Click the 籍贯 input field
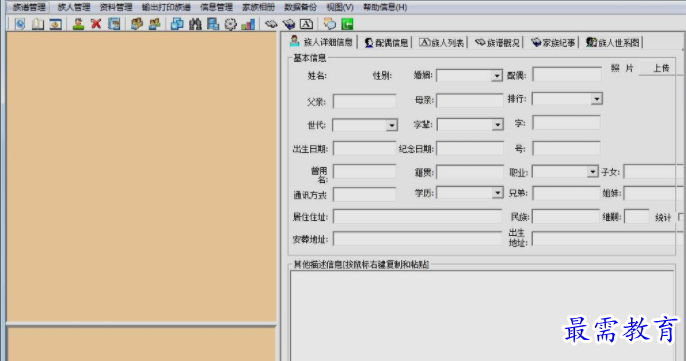The width and height of the screenshot is (686, 361). [x=470, y=172]
